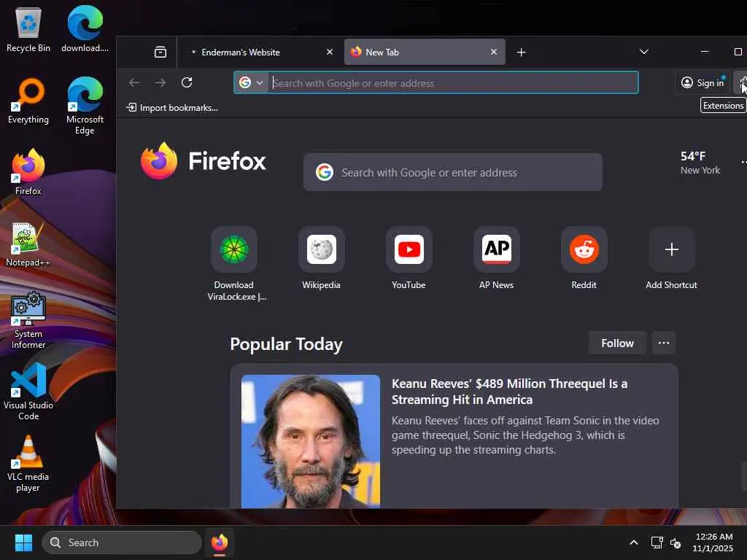The height and width of the screenshot is (560, 747).
Task: Select the New Tab tab
Action: point(424,52)
